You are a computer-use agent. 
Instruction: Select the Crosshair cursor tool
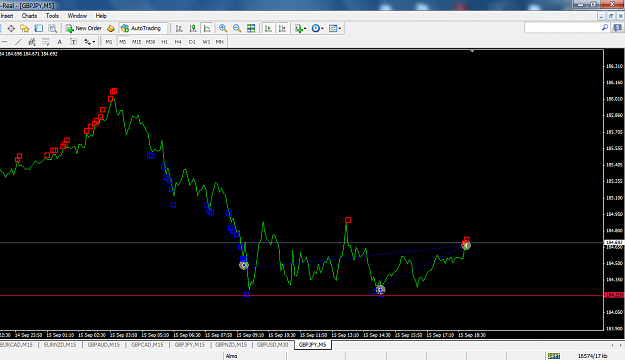pos(11,28)
